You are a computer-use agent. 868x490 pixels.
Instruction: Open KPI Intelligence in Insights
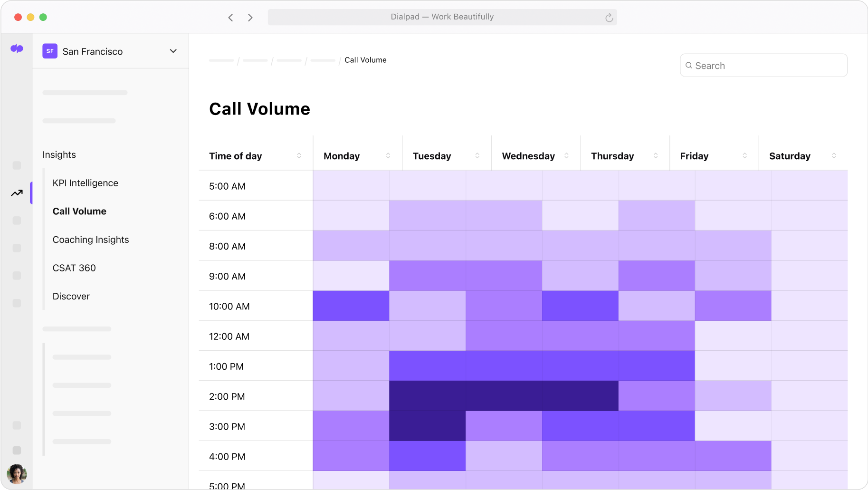pyautogui.click(x=86, y=183)
